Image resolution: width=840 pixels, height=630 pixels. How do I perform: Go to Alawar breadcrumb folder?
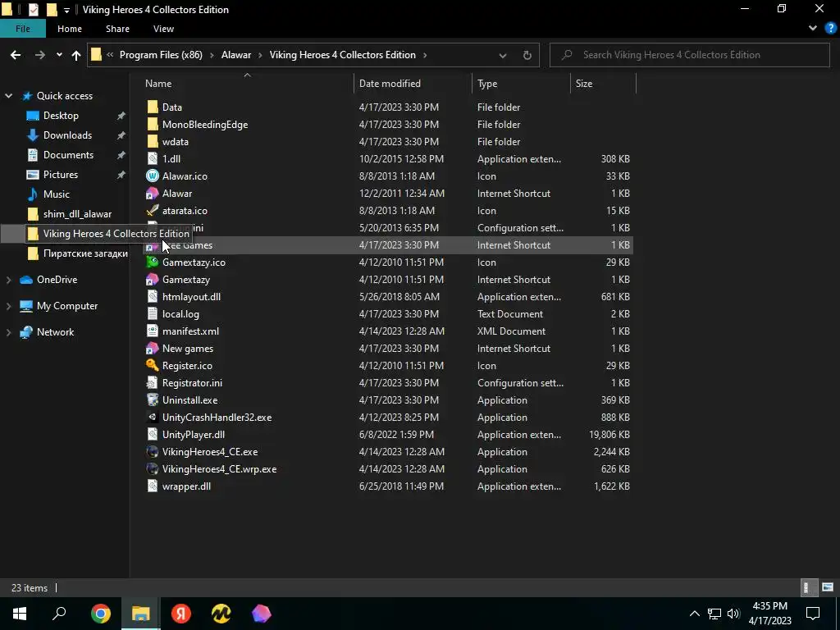point(236,55)
